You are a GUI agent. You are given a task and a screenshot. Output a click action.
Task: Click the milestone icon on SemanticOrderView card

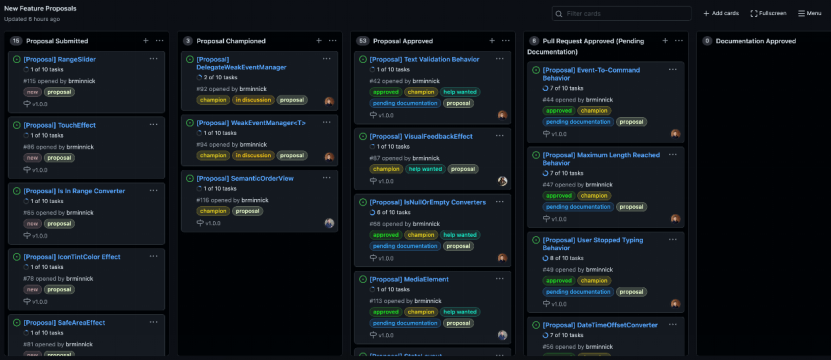click(200, 223)
